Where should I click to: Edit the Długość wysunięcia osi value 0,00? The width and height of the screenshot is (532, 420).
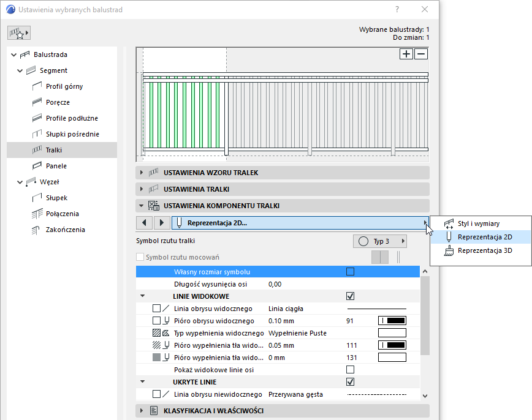[275, 284]
